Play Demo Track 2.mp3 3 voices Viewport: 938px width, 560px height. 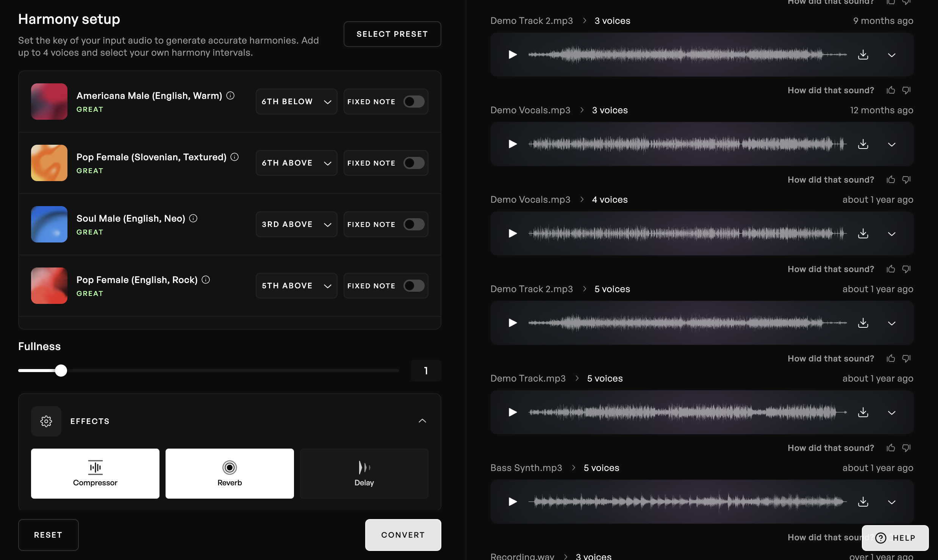click(513, 55)
